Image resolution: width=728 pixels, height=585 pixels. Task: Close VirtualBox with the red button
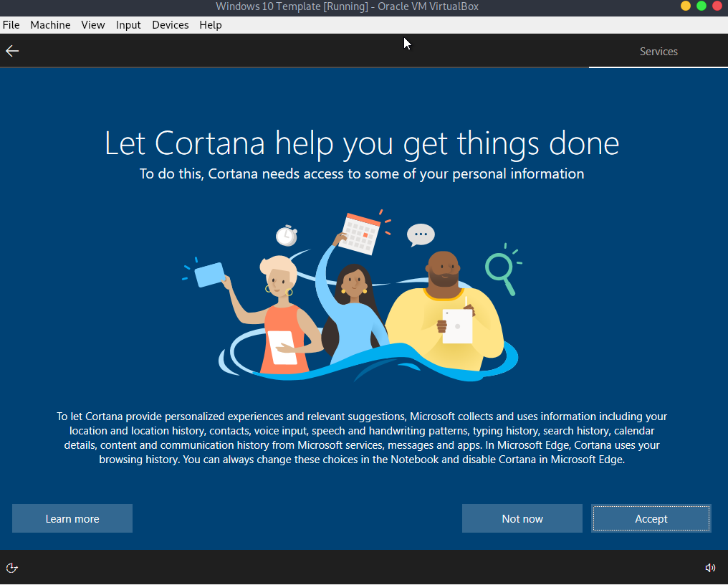[x=717, y=6]
